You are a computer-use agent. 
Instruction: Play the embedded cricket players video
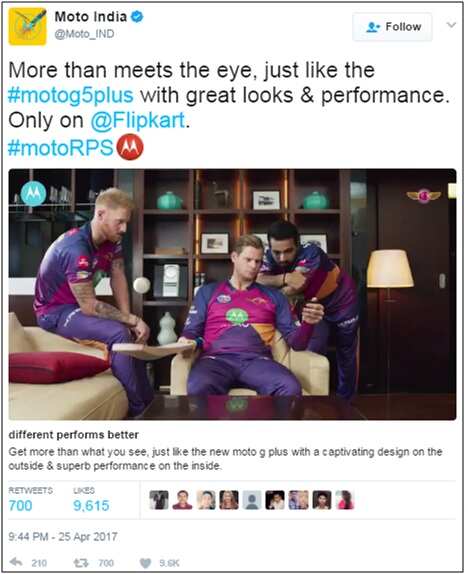click(x=233, y=294)
